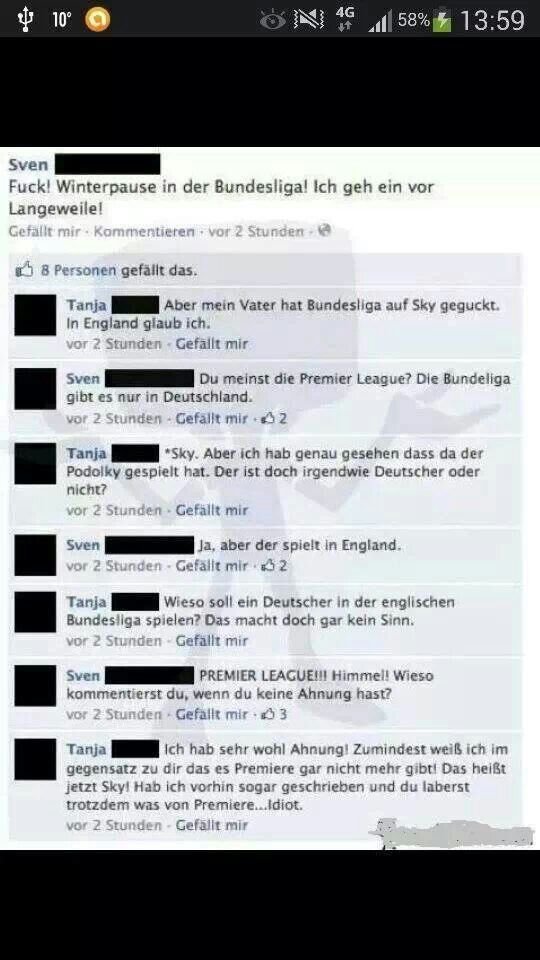Tap the eye smart-stay icon
Screen dimensions: 540x960
[x=272, y=20]
